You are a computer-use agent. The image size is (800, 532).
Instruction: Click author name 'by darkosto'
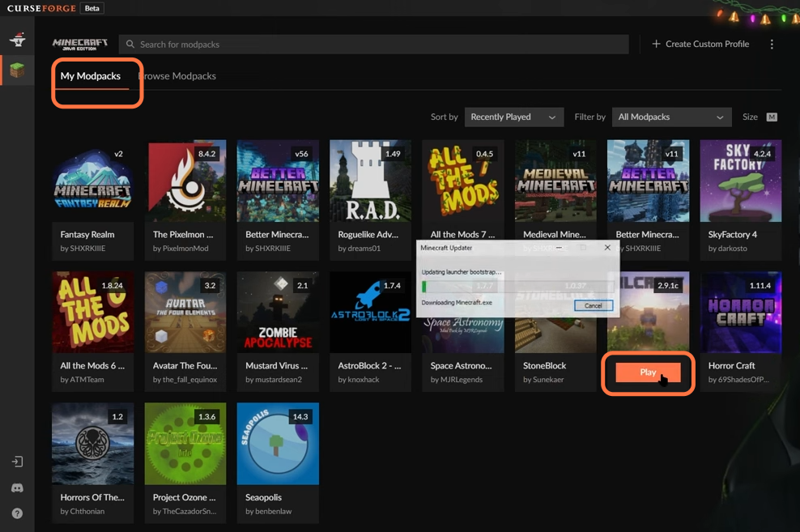(727, 249)
